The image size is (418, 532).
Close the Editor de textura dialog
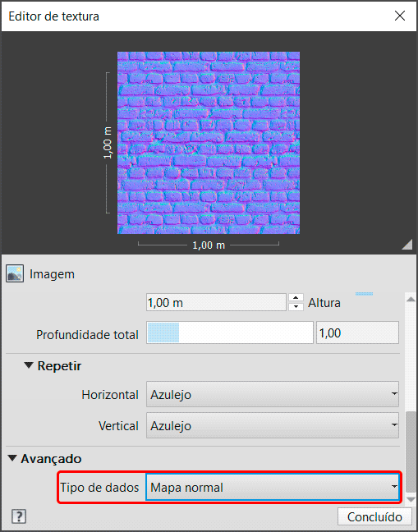[x=400, y=16]
